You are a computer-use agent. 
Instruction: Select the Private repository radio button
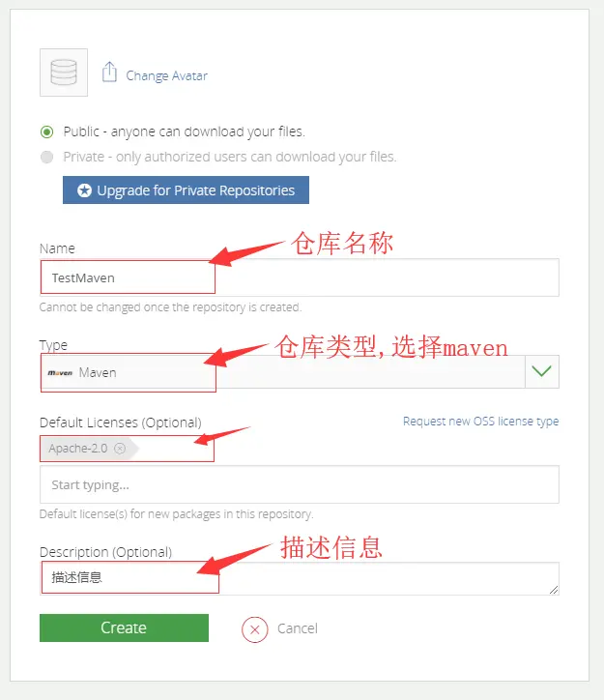[46, 158]
